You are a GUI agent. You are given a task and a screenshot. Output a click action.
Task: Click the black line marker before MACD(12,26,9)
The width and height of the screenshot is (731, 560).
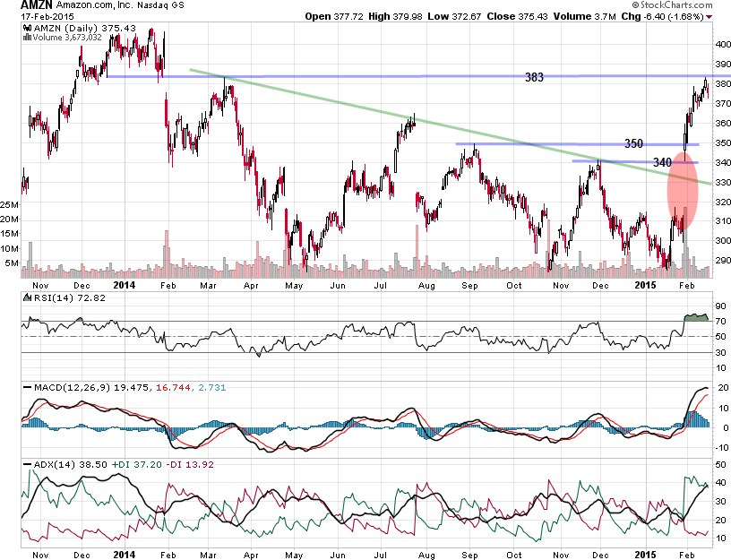(x=28, y=387)
